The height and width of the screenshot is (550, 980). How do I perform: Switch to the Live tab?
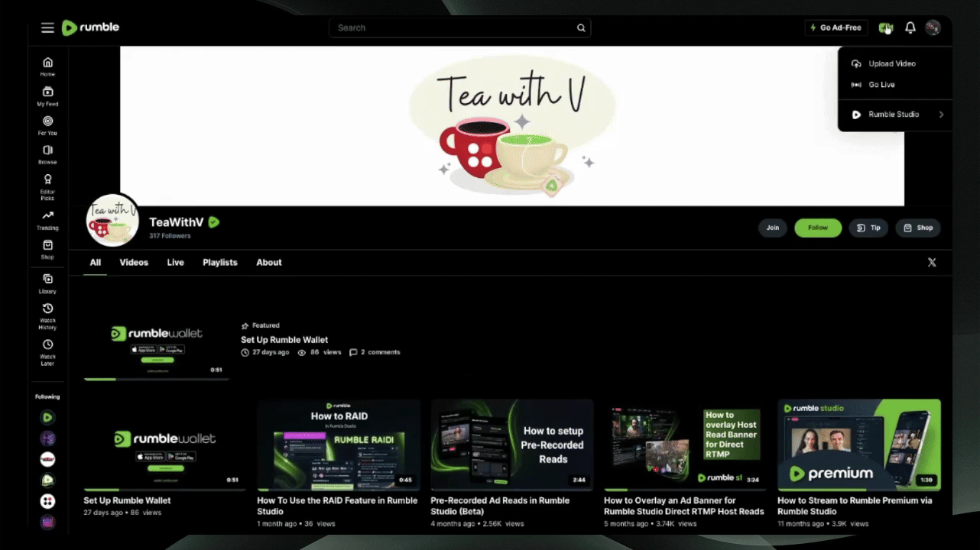pyautogui.click(x=176, y=263)
